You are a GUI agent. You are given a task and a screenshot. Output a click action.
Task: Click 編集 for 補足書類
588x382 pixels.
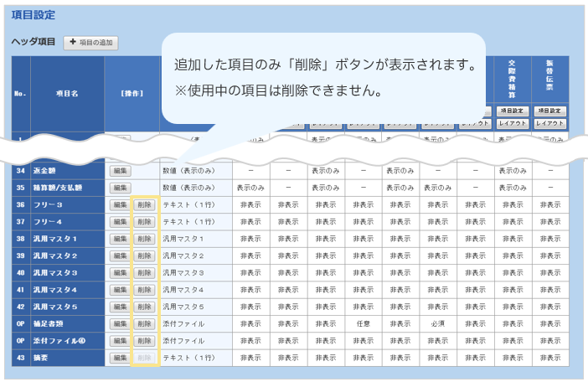(x=121, y=324)
